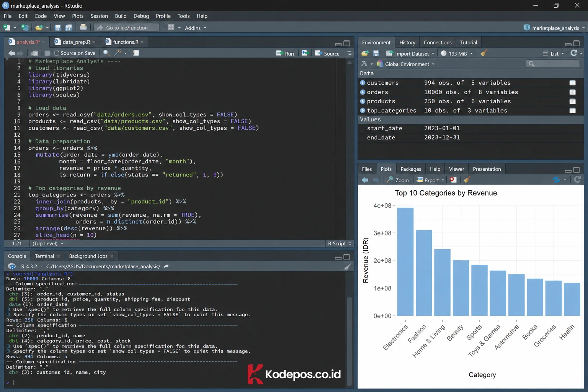Click the Zoom button in Plots pane
The height and width of the screenshot is (392, 588).
tap(398, 180)
